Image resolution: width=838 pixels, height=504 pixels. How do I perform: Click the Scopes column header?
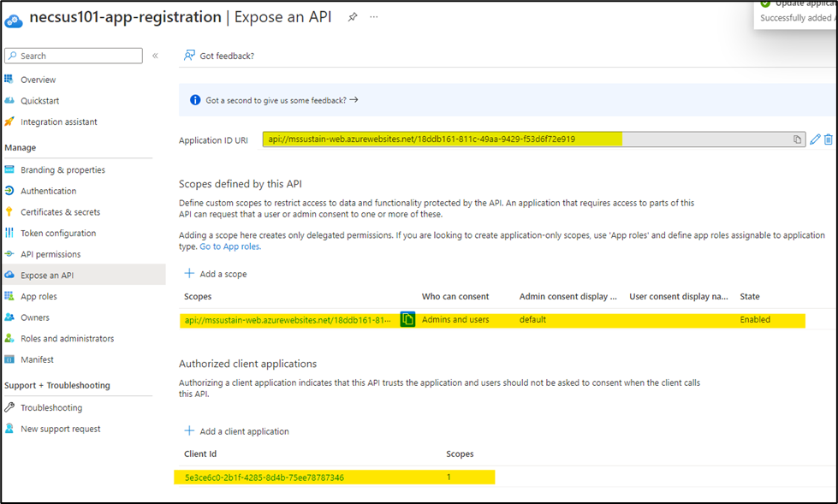(x=198, y=297)
